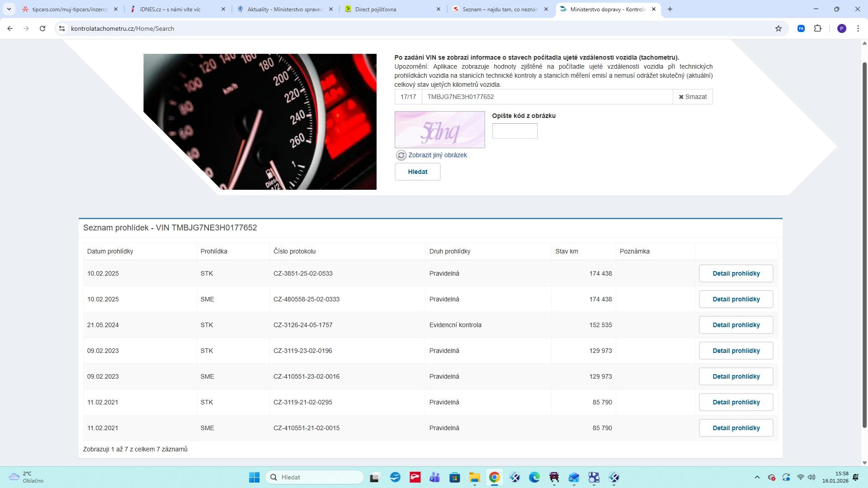
Task: Show hidden system tray icons
Action: pyautogui.click(x=757, y=477)
